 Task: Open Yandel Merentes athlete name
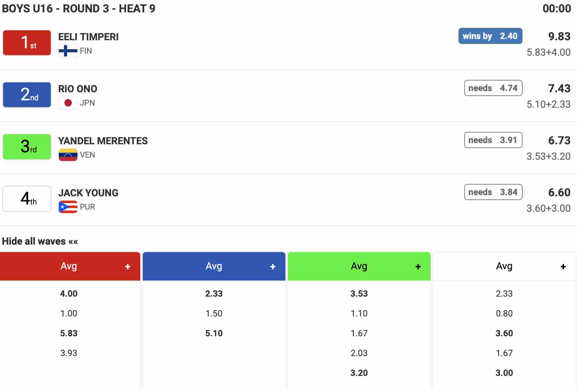coord(103,141)
